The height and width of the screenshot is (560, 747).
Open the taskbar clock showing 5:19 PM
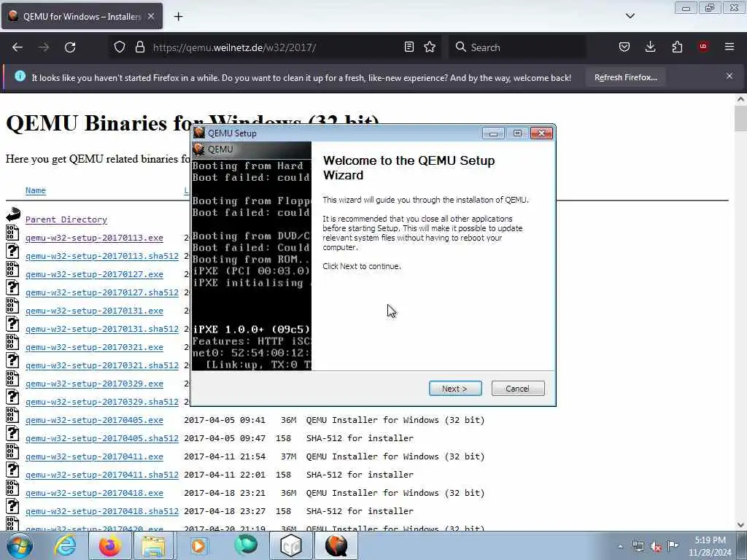point(710,546)
